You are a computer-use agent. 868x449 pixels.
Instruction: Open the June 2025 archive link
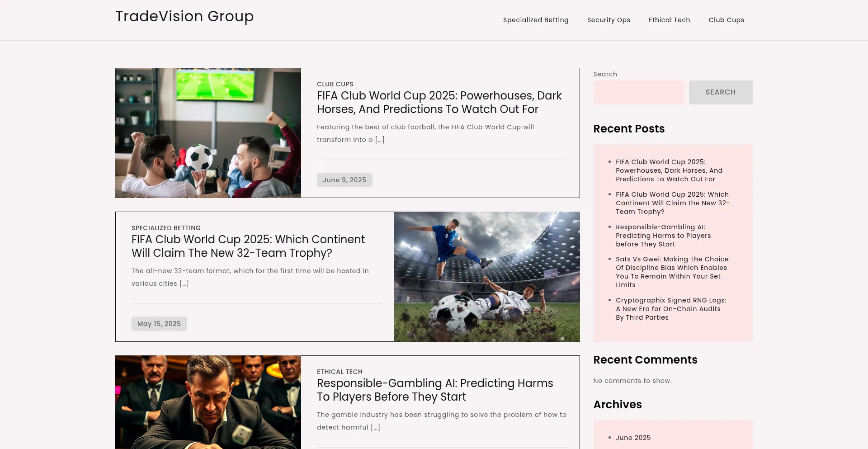point(633,438)
